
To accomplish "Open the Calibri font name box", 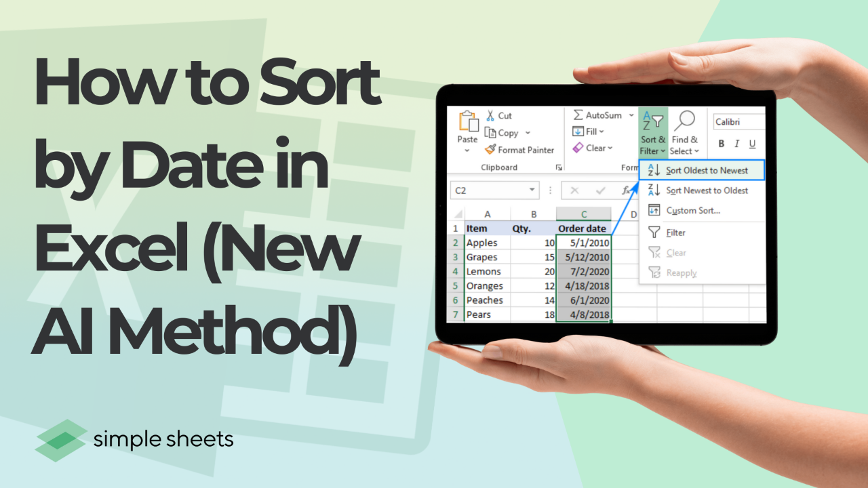I will click(738, 122).
